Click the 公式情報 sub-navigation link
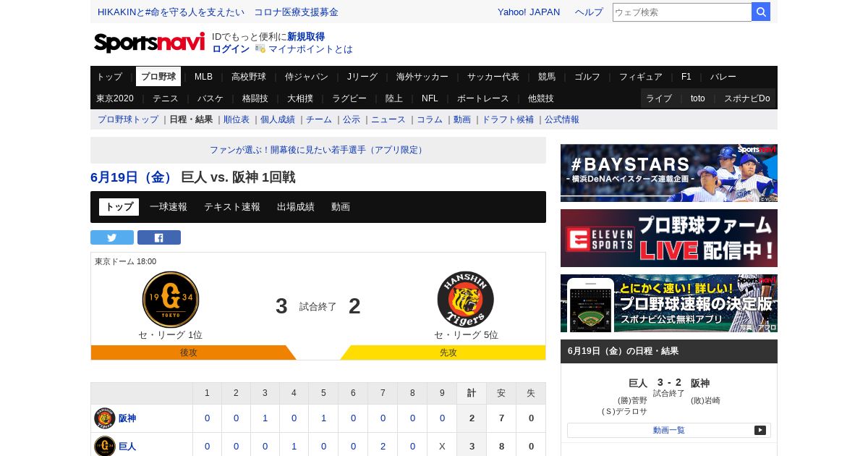 562,119
